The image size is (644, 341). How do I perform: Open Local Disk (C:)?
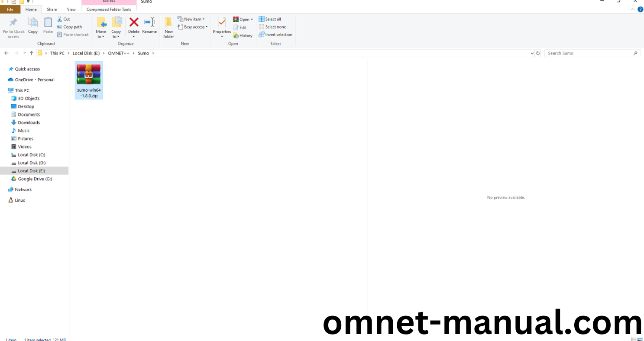[x=32, y=155]
